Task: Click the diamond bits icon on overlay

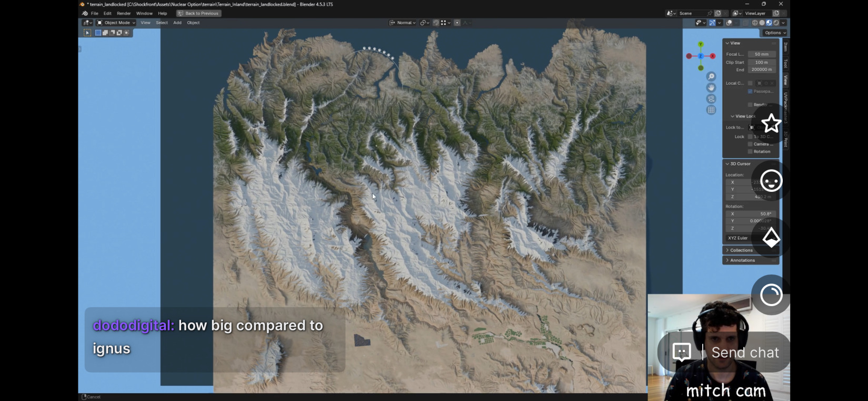Action: 771,238
